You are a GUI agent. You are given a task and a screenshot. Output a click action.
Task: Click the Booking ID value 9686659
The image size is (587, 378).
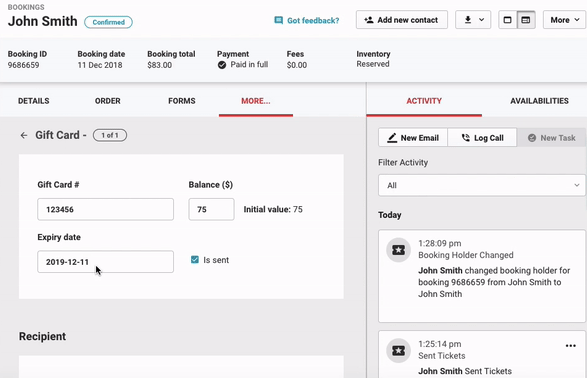[x=23, y=65]
